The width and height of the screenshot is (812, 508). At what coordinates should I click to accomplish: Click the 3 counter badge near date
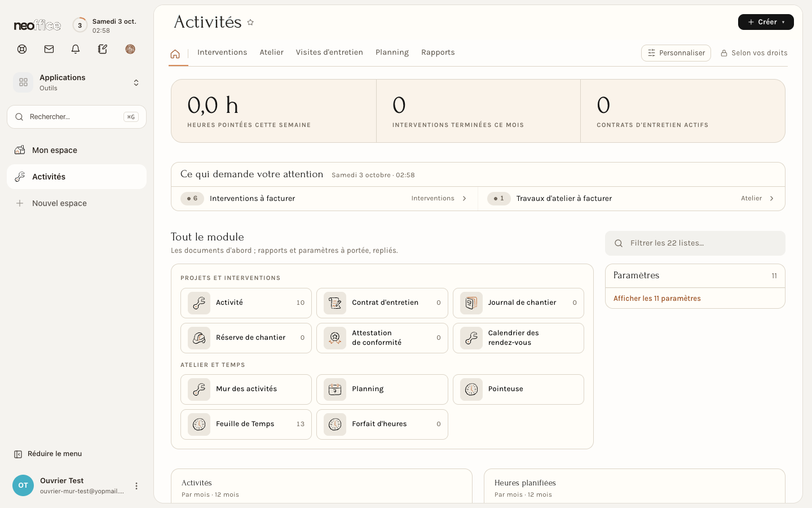(80, 25)
